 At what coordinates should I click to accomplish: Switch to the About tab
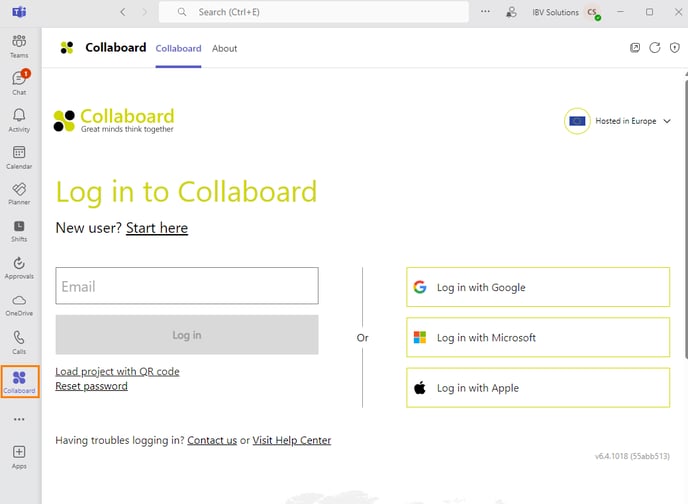pos(224,49)
